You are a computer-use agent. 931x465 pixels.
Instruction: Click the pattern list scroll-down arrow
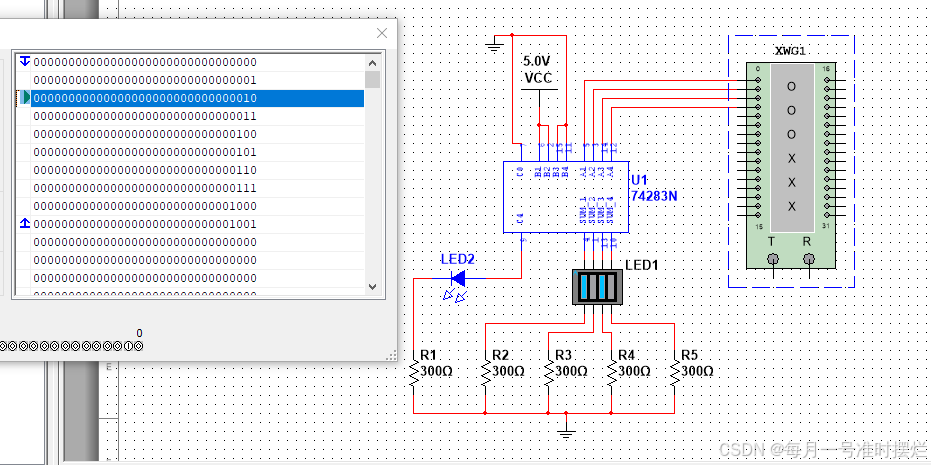372,286
